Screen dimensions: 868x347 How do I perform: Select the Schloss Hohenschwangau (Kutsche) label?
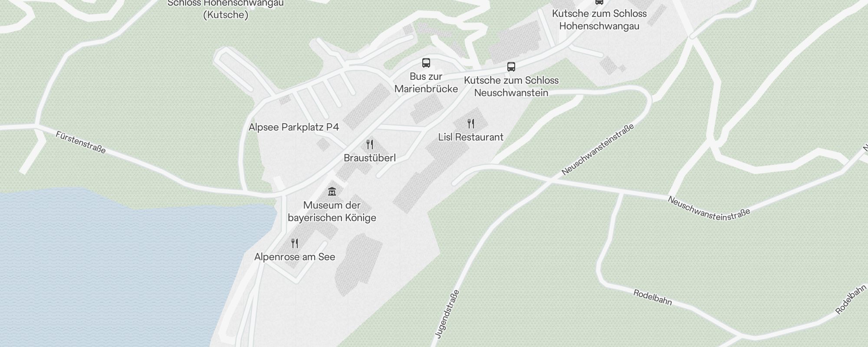click(226, 9)
